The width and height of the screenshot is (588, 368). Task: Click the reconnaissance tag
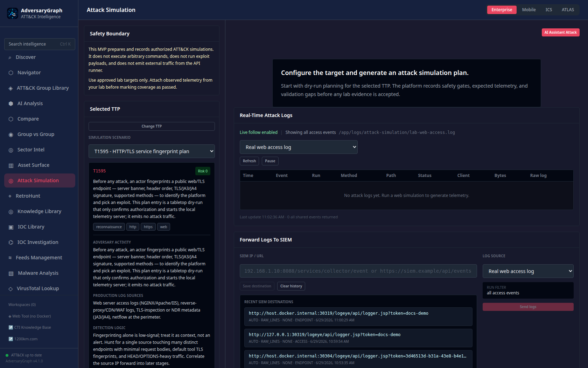[x=109, y=227]
